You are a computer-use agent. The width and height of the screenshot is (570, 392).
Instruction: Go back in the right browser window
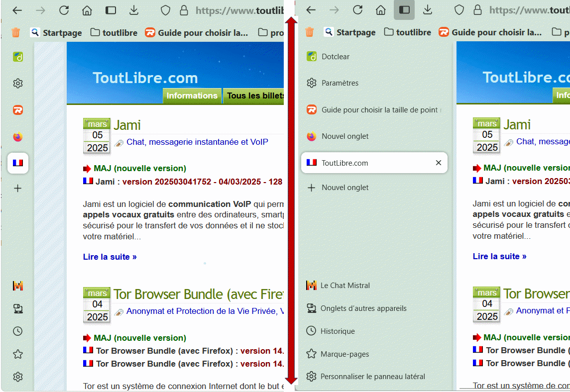tap(311, 10)
